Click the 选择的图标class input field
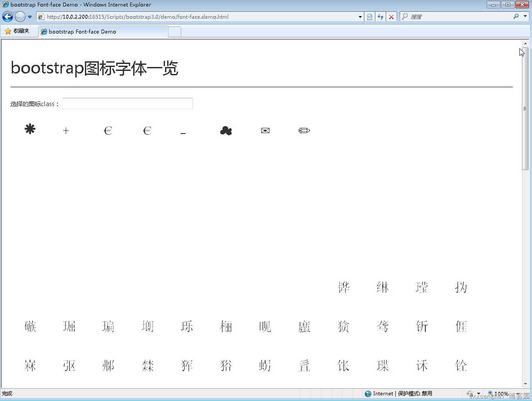This screenshot has width=532, height=401. coord(128,104)
